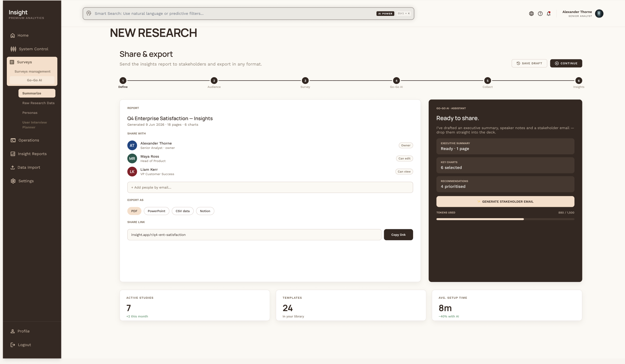Image resolution: width=625 pixels, height=364 pixels.
Task: Open Personas in sidebar
Action: 30,113
